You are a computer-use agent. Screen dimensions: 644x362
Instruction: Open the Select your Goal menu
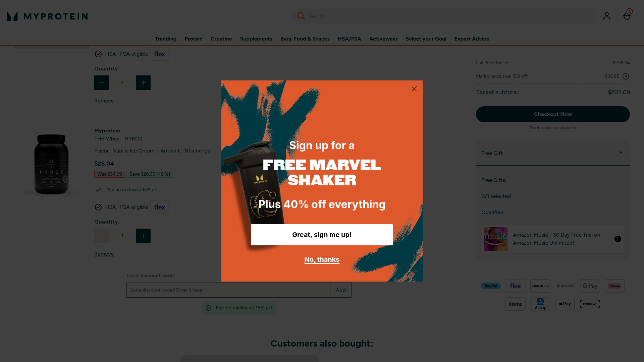click(426, 39)
